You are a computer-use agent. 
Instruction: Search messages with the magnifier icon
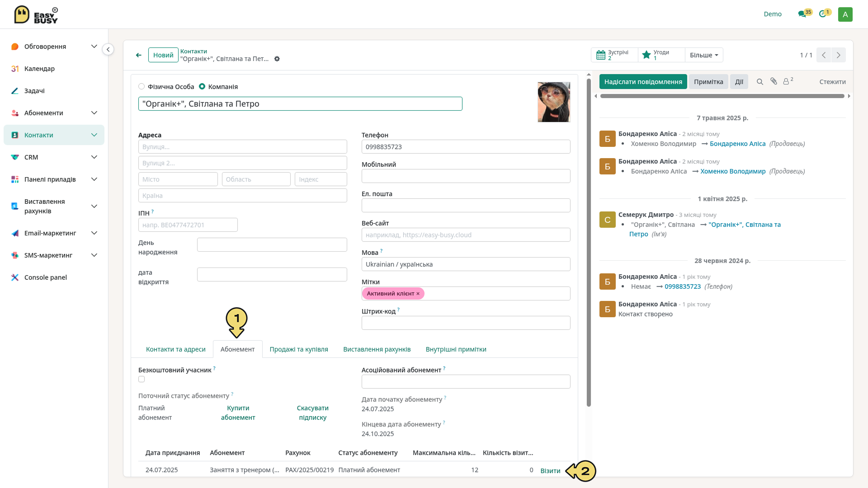(760, 82)
